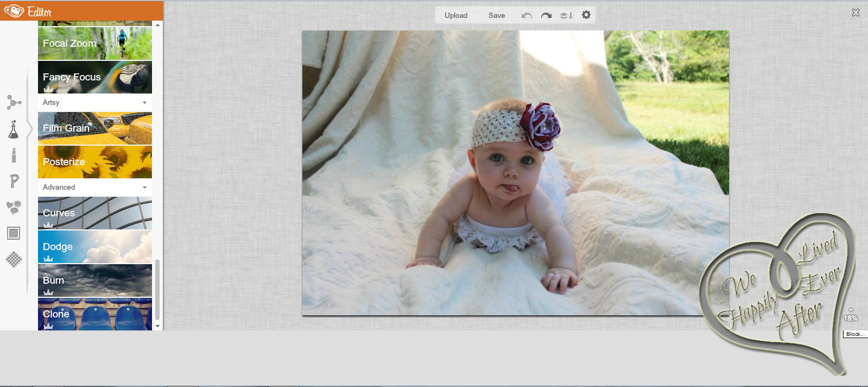The height and width of the screenshot is (387, 868).
Task: Click the flatten layers icon in toolbar
Action: [x=566, y=16]
